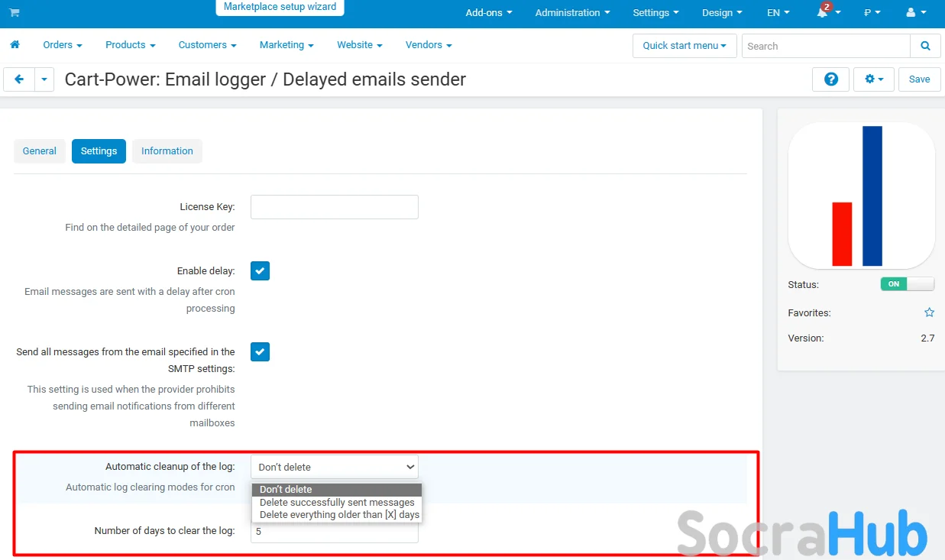Click the home icon in navigation bar
Screen dimensions: 945x560
15,45
